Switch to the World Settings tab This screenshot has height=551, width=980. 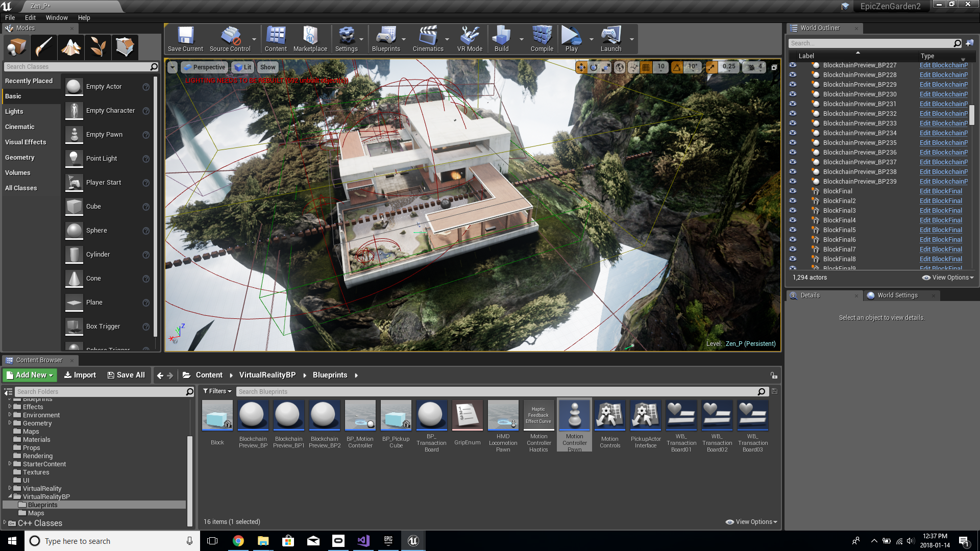pyautogui.click(x=897, y=295)
